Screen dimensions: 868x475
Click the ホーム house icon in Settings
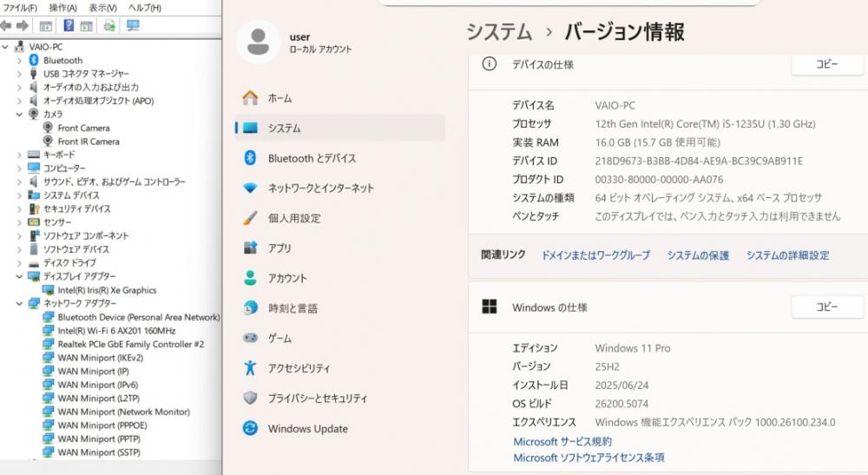250,98
